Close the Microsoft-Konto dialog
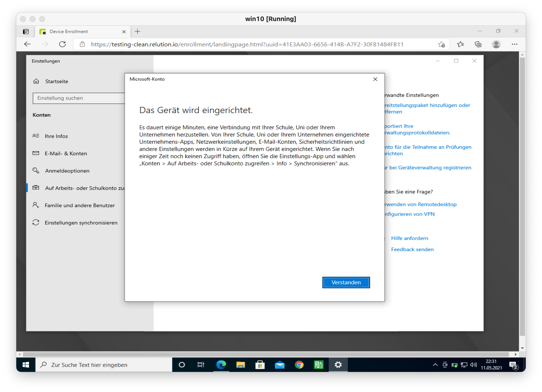The height and width of the screenshot is (392, 542). pyautogui.click(x=375, y=79)
